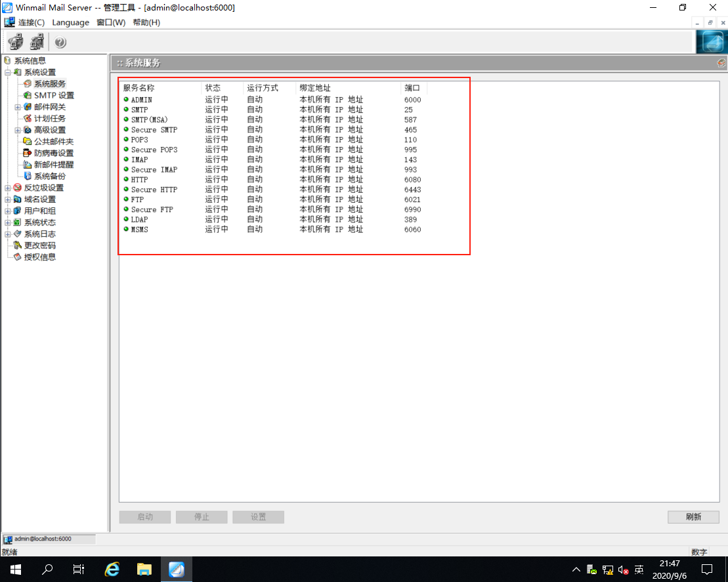Open the 帮助(H) menu
Image resolution: width=728 pixels, height=582 pixels.
click(x=146, y=22)
